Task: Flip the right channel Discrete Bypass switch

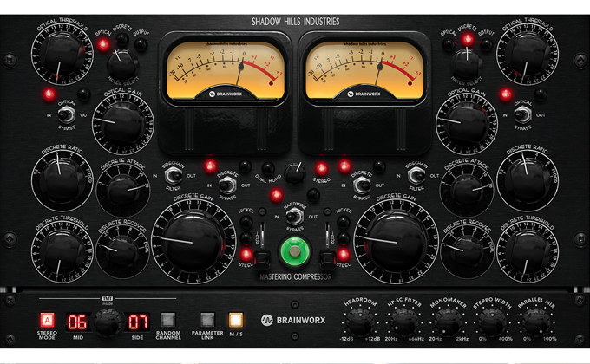Action: pos(362,185)
